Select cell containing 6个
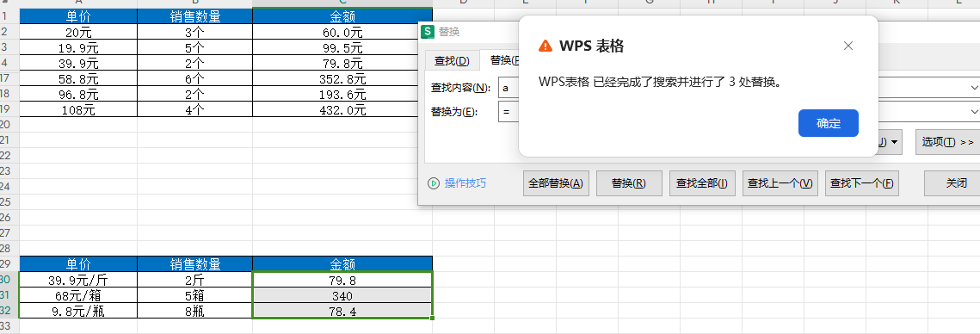Image resolution: width=980 pixels, height=334 pixels. [195, 79]
